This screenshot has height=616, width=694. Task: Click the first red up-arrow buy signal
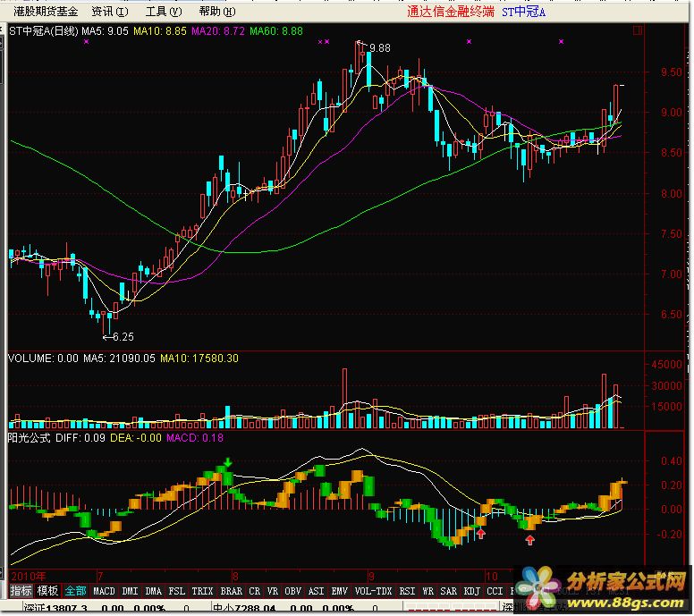(480, 533)
